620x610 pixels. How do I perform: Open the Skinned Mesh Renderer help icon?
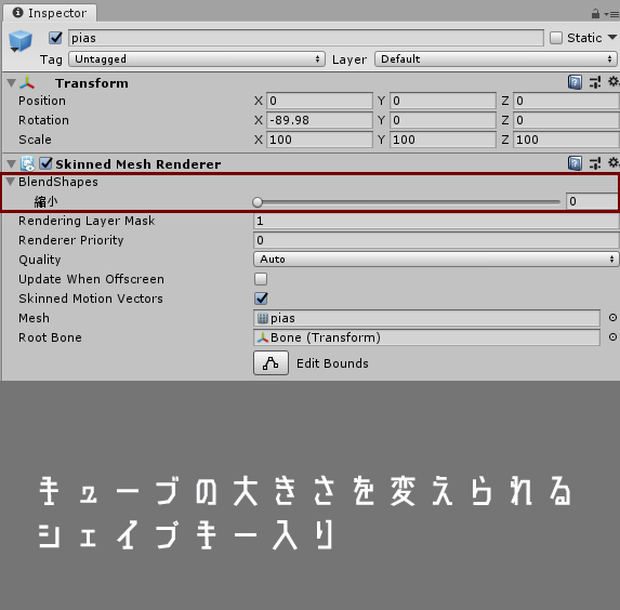(575, 163)
